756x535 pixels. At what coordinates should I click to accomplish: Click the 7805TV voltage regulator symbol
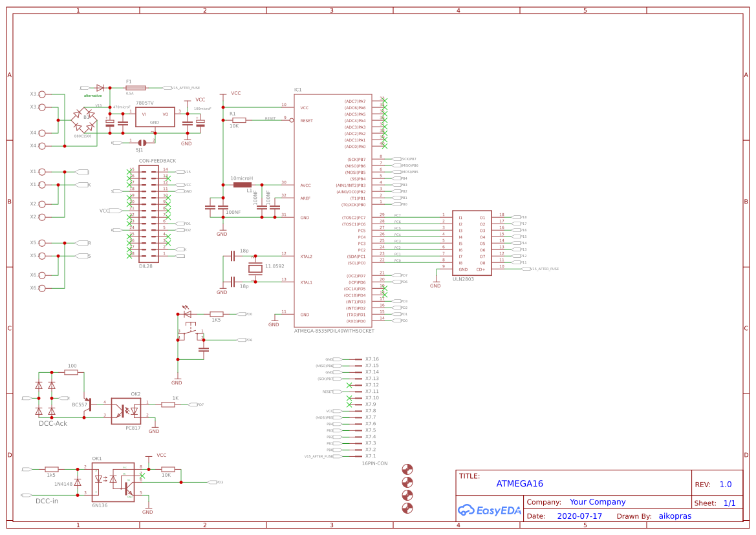pyautogui.click(x=155, y=116)
